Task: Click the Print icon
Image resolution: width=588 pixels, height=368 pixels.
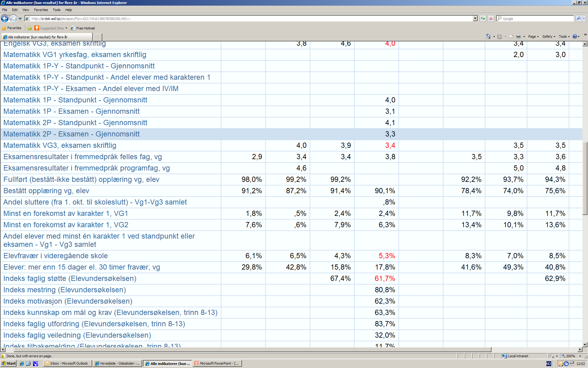Action: coord(518,36)
